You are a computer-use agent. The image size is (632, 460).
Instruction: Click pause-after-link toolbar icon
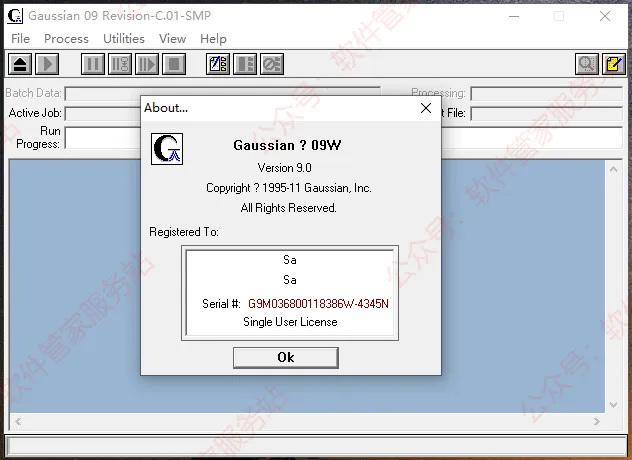(x=120, y=64)
